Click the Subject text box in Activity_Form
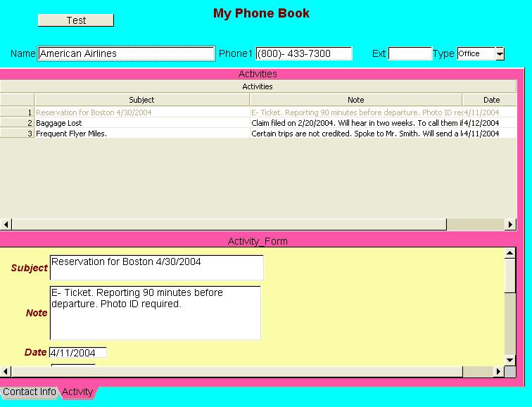 [156, 268]
